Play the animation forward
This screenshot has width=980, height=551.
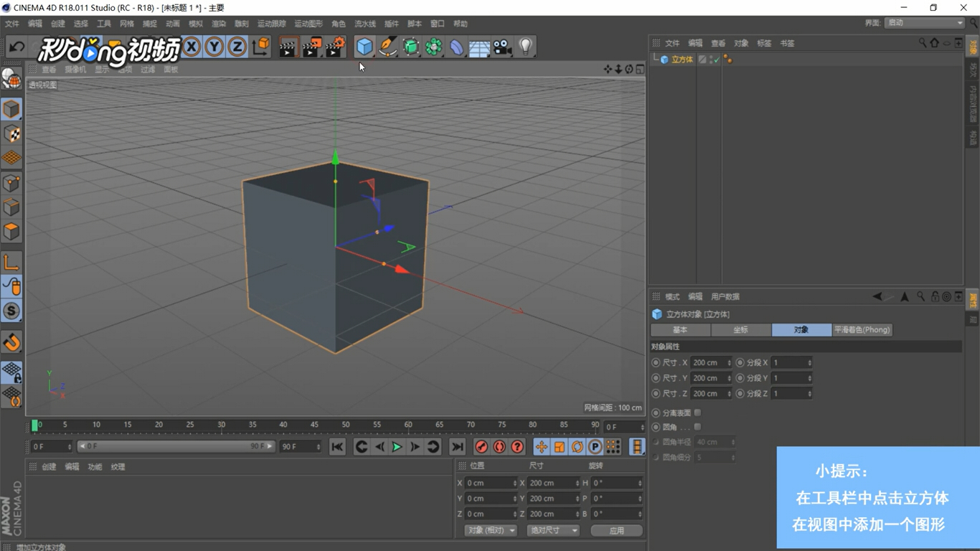[x=397, y=447]
